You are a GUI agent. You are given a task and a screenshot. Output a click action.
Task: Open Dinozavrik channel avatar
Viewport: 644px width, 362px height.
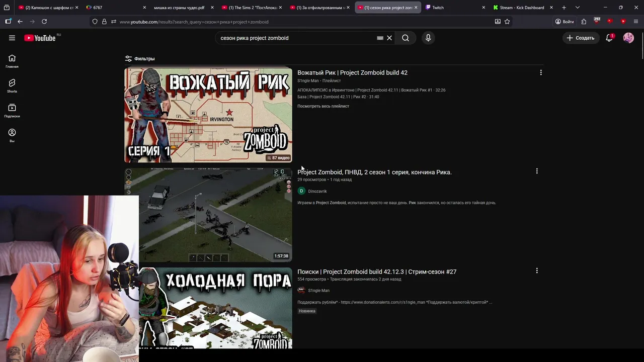point(301,191)
